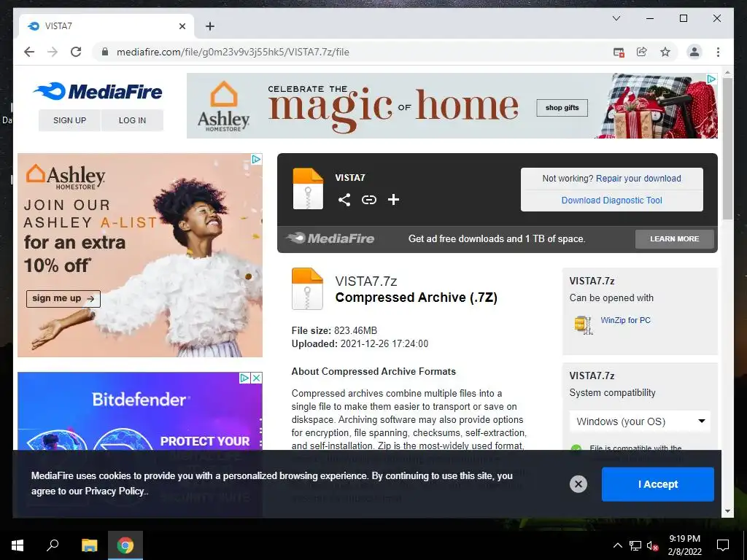
Task: Open the notification center icon
Action: 723,545
